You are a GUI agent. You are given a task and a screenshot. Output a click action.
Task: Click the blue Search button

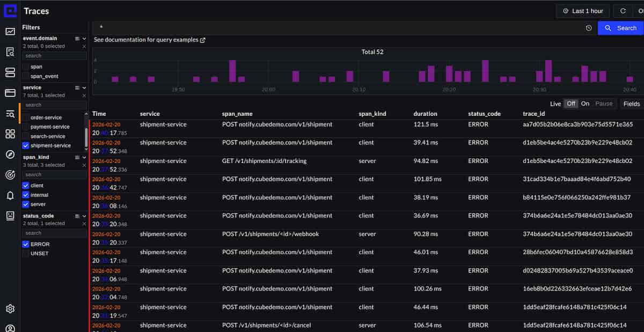point(620,27)
